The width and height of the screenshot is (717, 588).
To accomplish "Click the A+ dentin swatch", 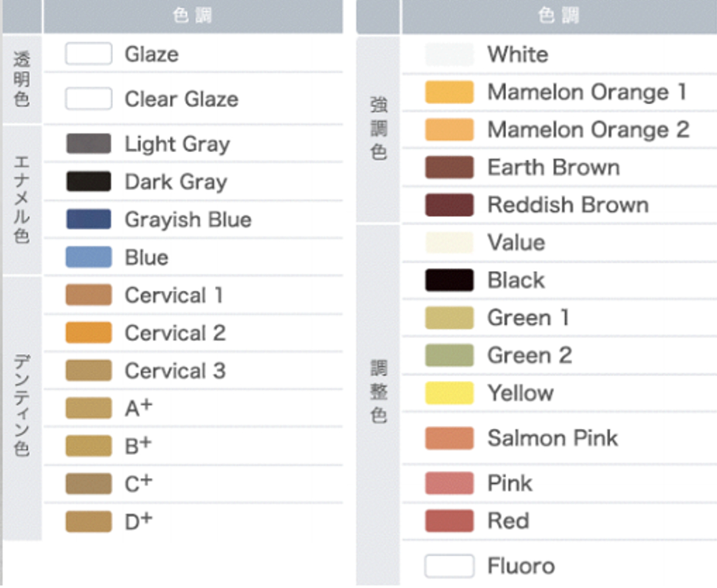I will [89, 408].
